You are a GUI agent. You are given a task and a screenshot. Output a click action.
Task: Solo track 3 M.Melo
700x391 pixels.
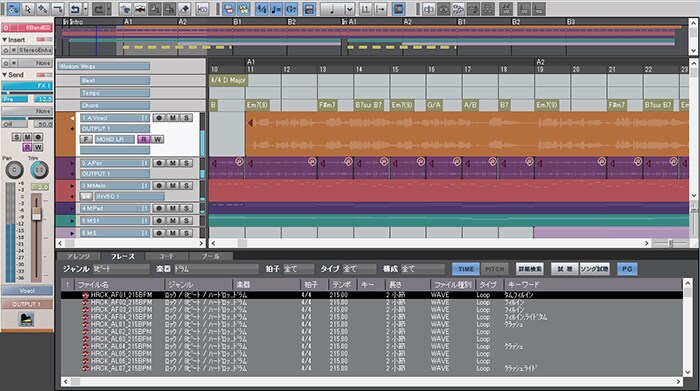(x=187, y=185)
